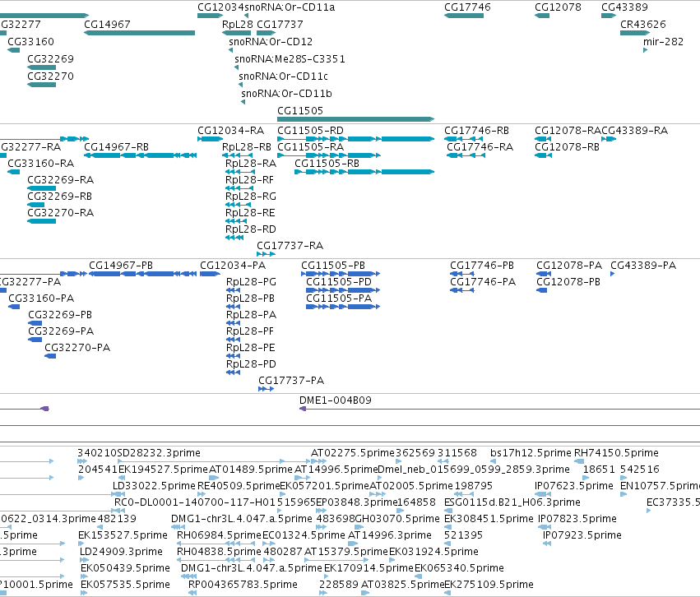This screenshot has width=700, height=597.
Task: Click transcript RpL28-RF label
Action: pyautogui.click(x=249, y=180)
